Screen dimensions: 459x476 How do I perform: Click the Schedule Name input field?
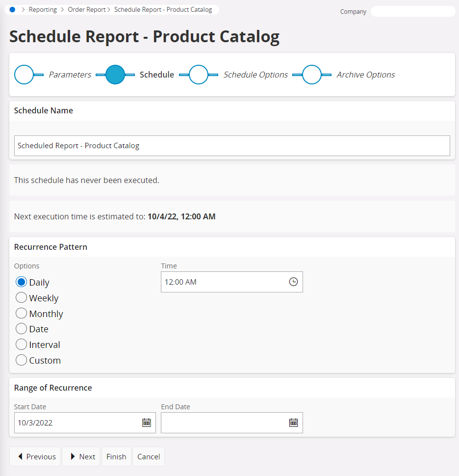(x=232, y=145)
